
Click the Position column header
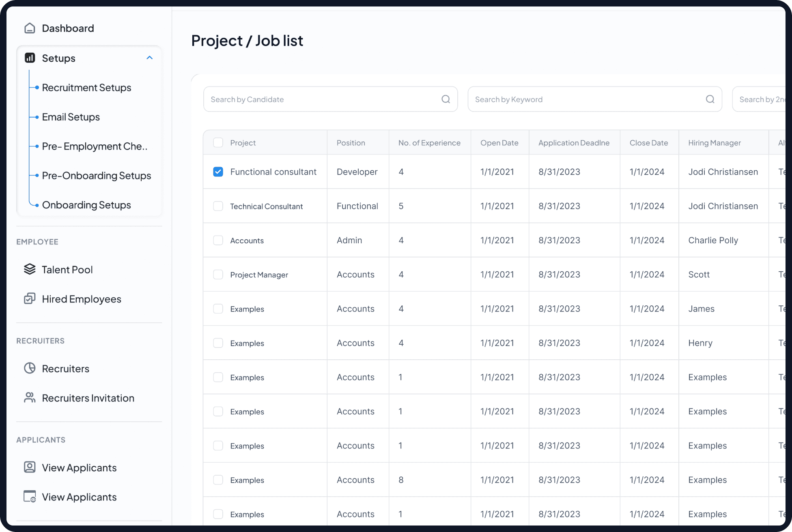(x=351, y=143)
